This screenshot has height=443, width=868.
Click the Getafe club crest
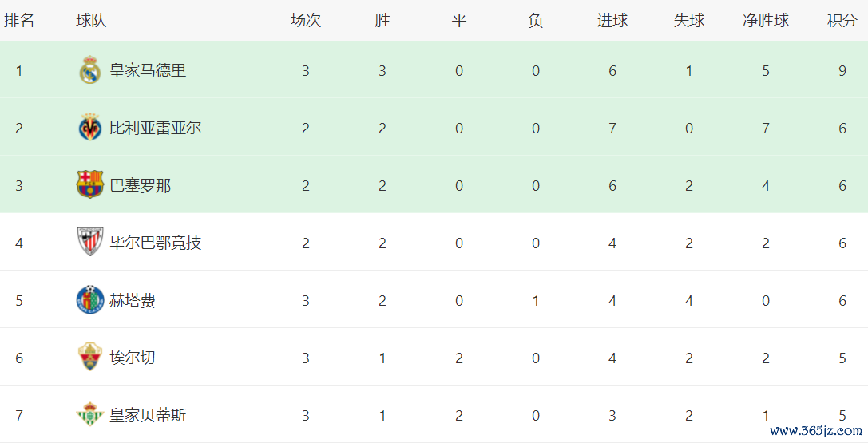[x=89, y=300]
